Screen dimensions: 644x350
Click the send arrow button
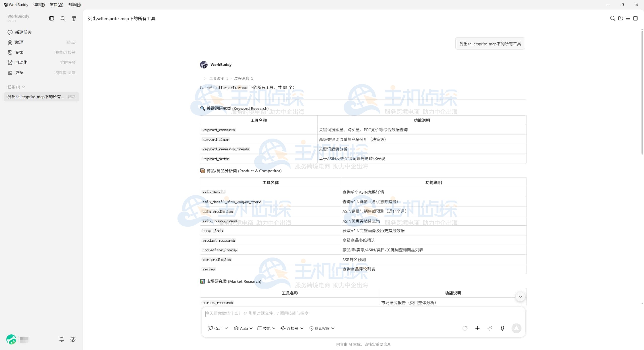[516, 328]
